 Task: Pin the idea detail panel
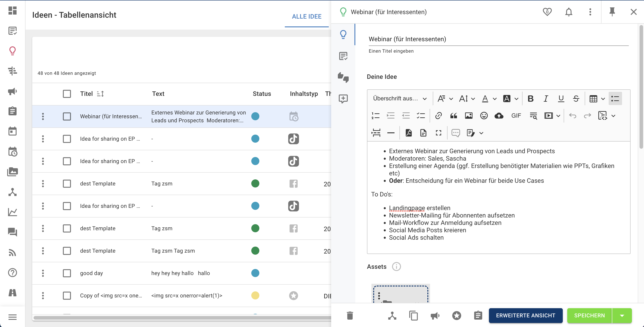click(612, 12)
